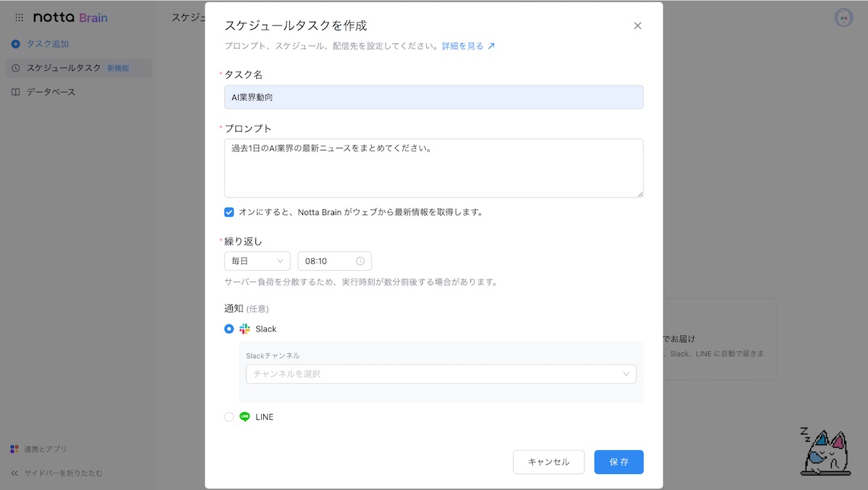Click the book icon for データベース
The height and width of the screenshot is (490, 868).
[16, 92]
